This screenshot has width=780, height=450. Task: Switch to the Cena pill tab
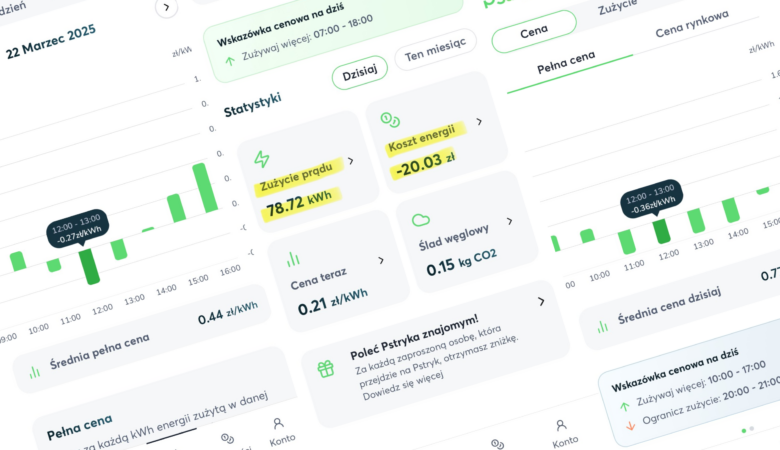(534, 32)
